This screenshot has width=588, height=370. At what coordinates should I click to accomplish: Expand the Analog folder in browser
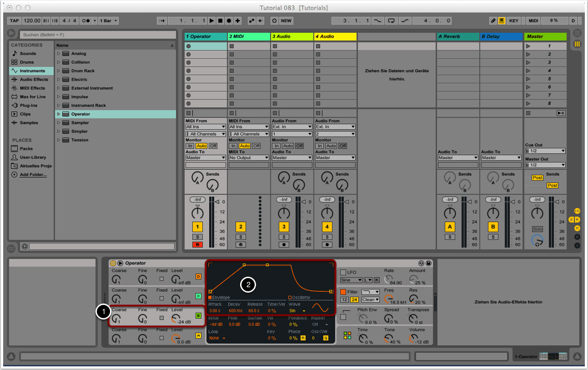[x=59, y=54]
